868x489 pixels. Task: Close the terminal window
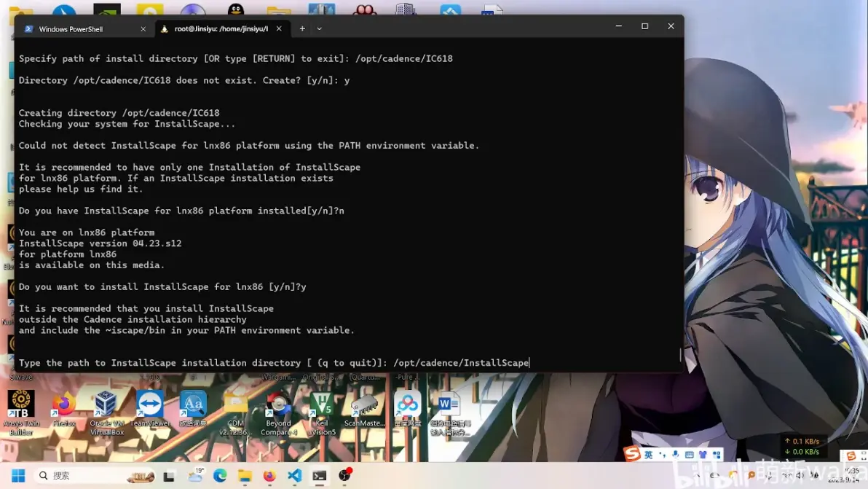tap(671, 26)
